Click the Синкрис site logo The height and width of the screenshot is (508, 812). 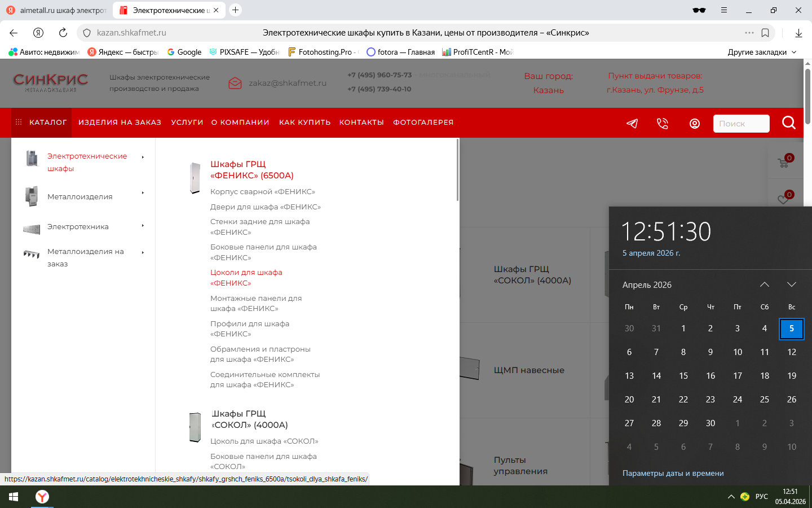point(51,82)
